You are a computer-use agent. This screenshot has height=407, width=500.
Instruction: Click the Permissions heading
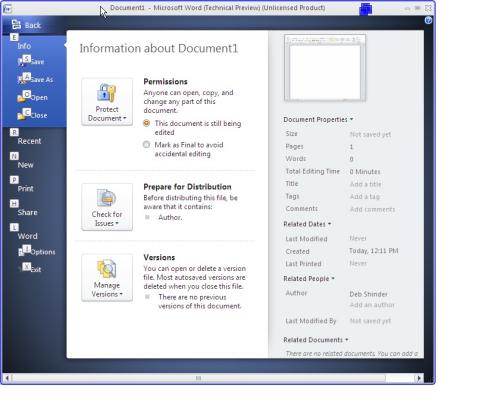(x=165, y=82)
